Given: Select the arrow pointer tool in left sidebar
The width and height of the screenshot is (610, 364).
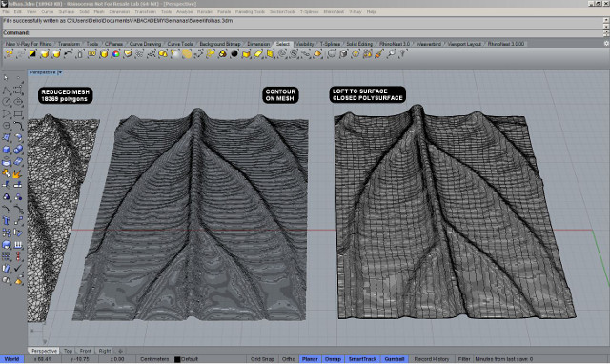Looking at the screenshot, I should (6, 78).
